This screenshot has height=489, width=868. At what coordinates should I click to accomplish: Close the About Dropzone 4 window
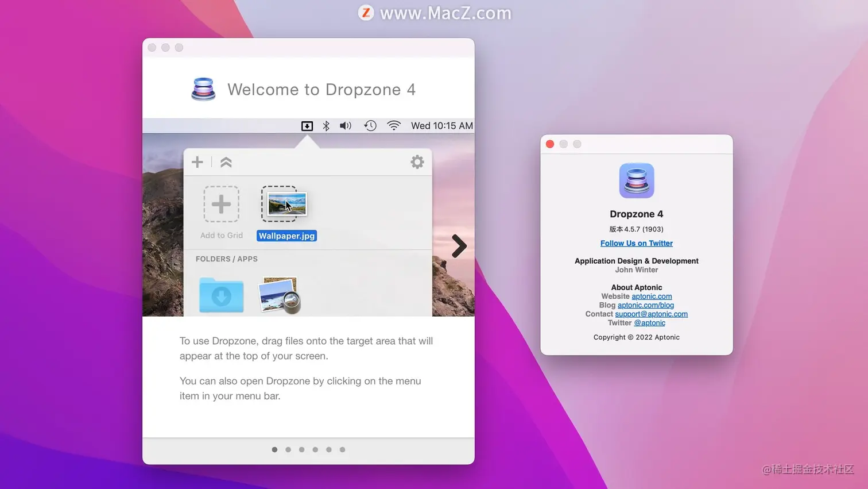tap(550, 144)
